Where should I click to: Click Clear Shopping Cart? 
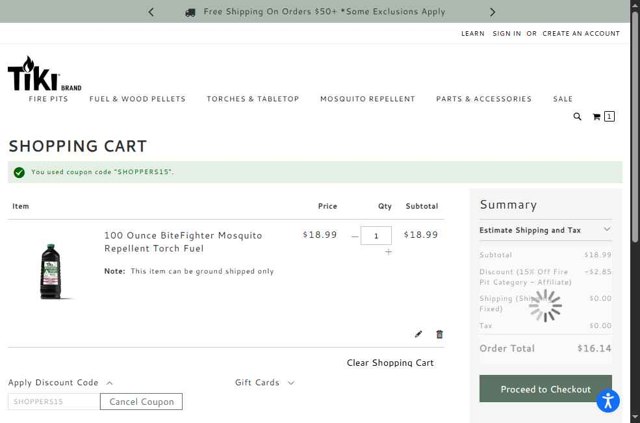click(x=390, y=363)
